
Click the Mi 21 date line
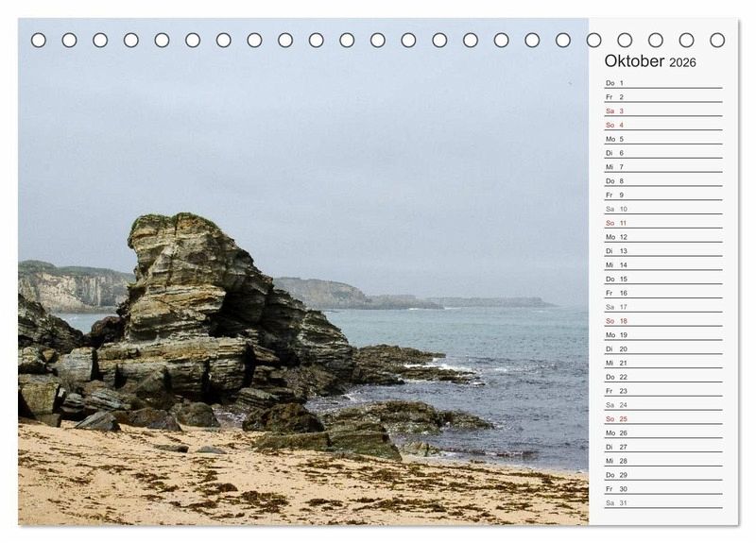pyautogui.click(x=661, y=363)
